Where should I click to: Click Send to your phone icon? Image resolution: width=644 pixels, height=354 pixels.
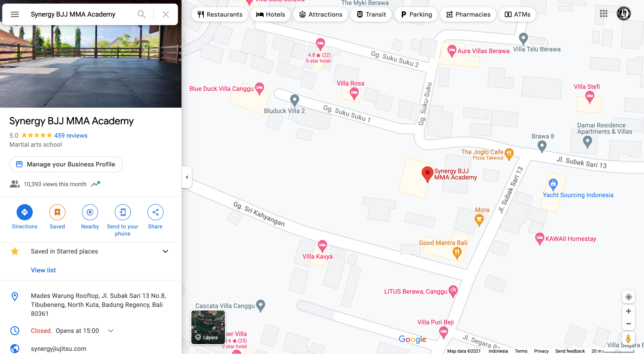123,212
